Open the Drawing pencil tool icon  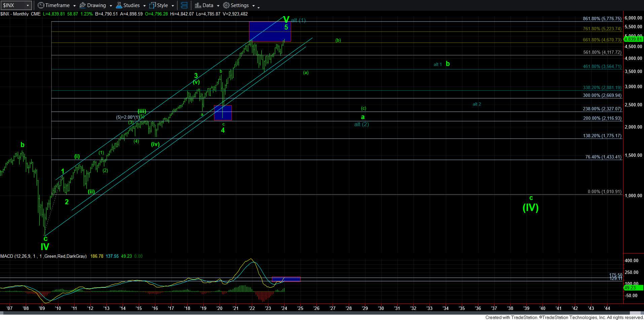[x=82, y=5]
